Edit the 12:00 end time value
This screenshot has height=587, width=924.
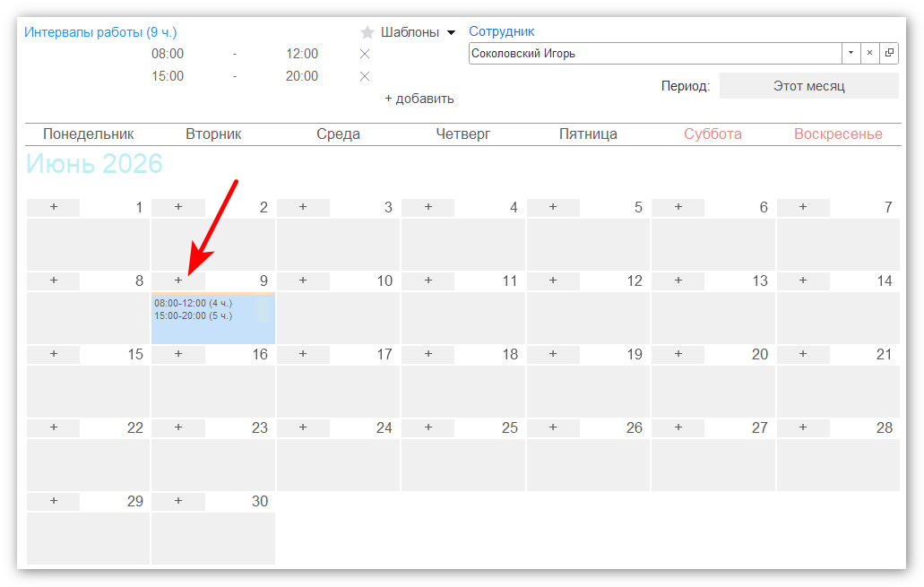[302, 54]
